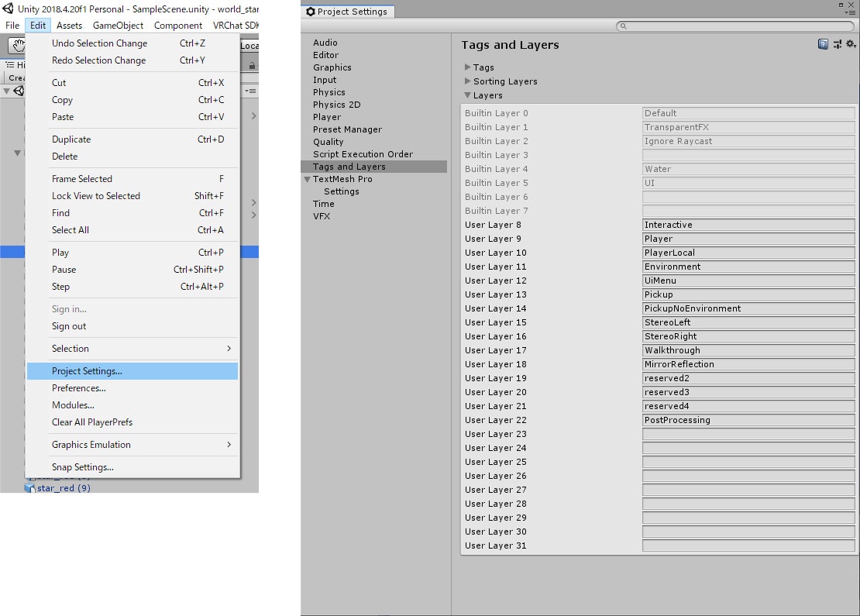Image resolution: width=860 pixels, height=616 pixels.
Task: Choose Lock View to Selected
Action: (x=132, y=195)
